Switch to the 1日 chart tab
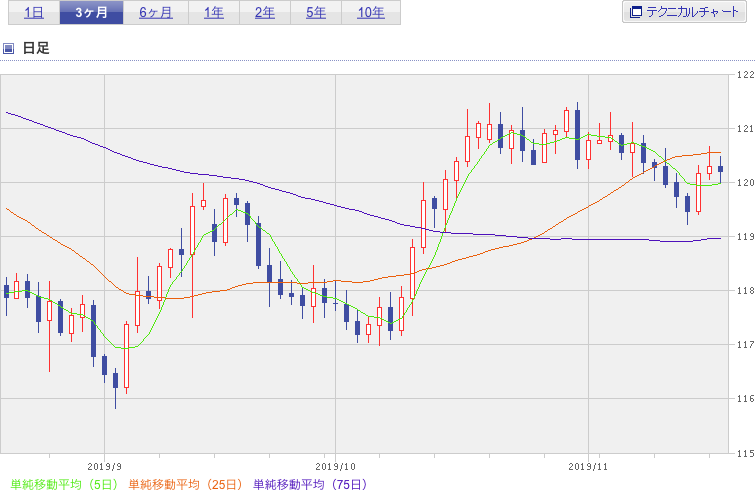 pos(34,13)
